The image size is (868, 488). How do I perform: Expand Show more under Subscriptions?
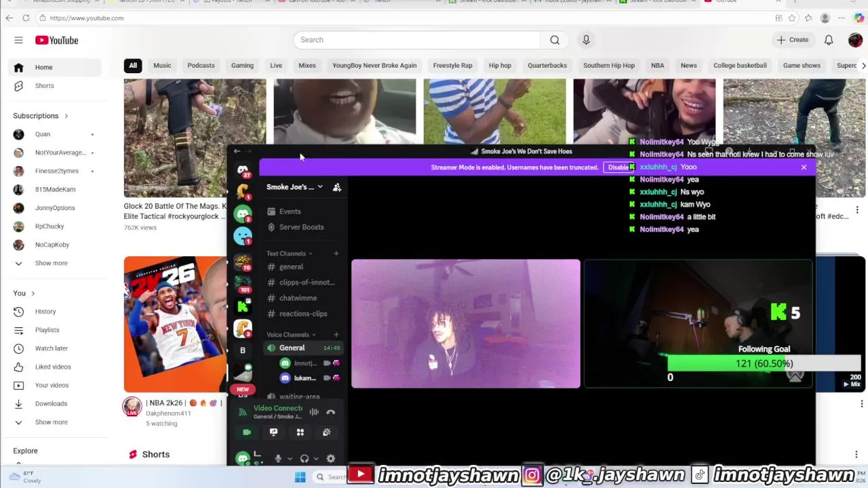click(x=52, y=263)
